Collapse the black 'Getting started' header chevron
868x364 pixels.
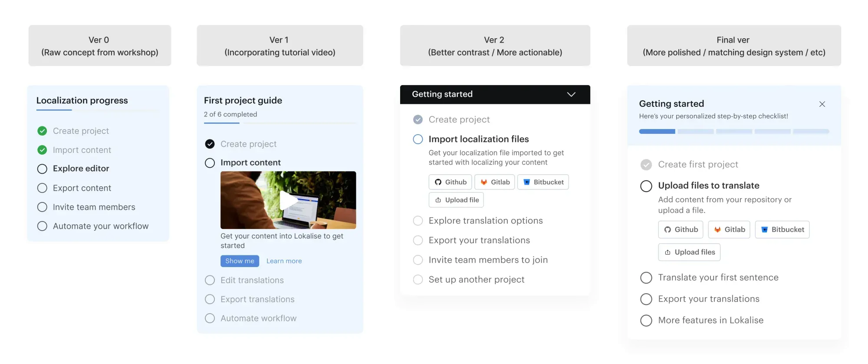click(x=571, y=95)
